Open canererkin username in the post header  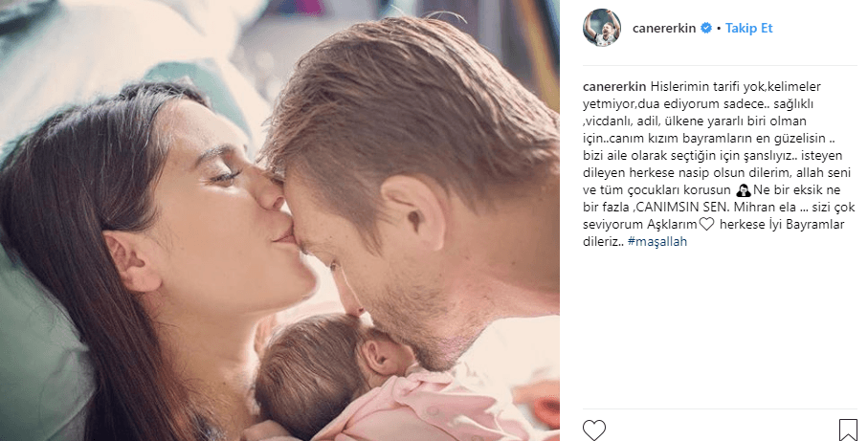tap(664, 28)
